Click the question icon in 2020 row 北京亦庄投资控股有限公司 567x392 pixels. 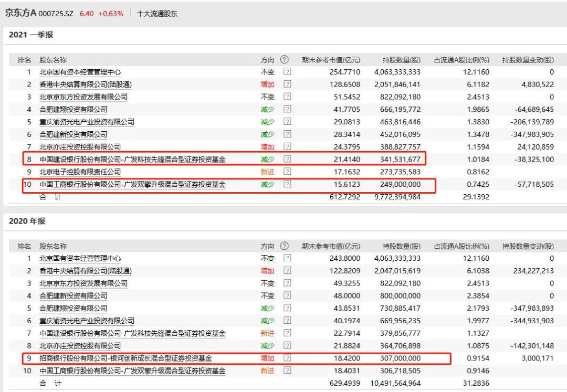click(x=288, y=345)
